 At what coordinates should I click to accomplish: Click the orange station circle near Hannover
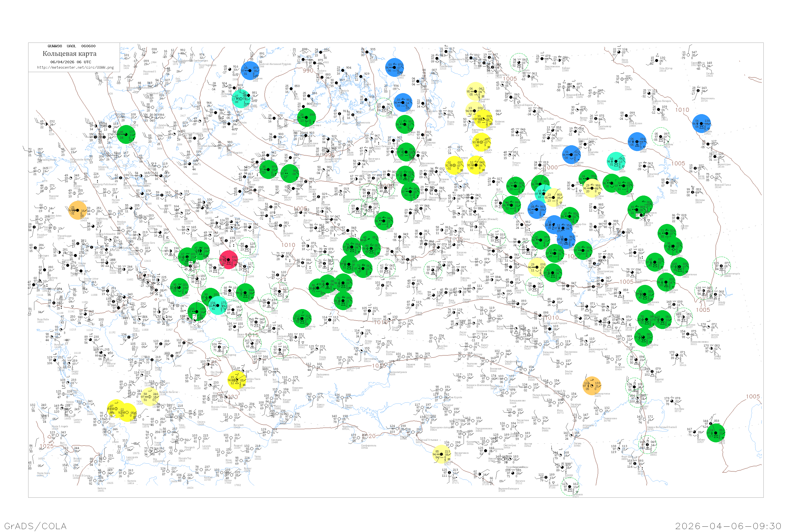coord(78,210)
